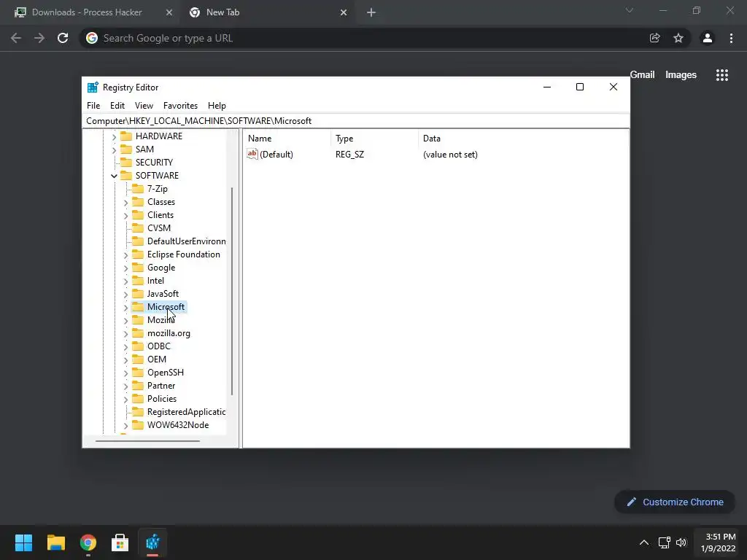Open Microsoft Store from the taskbar
Image resolution: width=747 pixels, height=560 pixels.
coord(120,542)
